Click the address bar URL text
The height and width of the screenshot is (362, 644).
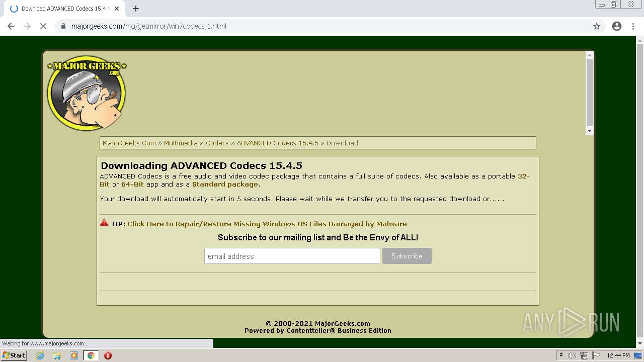tap(149, 26)
